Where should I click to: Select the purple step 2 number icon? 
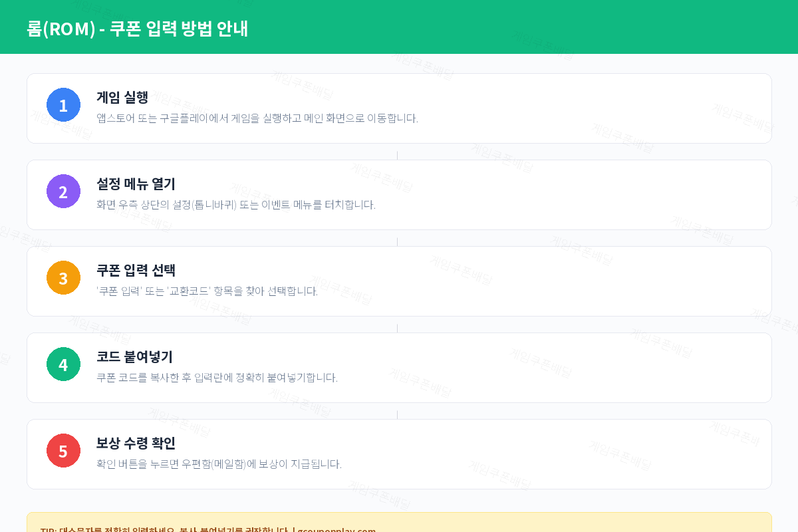(x=63, y=191)
